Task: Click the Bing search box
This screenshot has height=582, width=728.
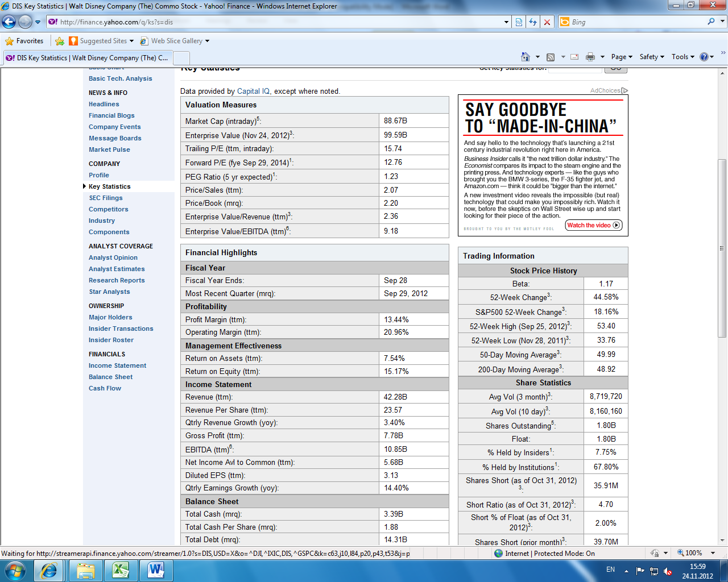Action: coord(637,22)
